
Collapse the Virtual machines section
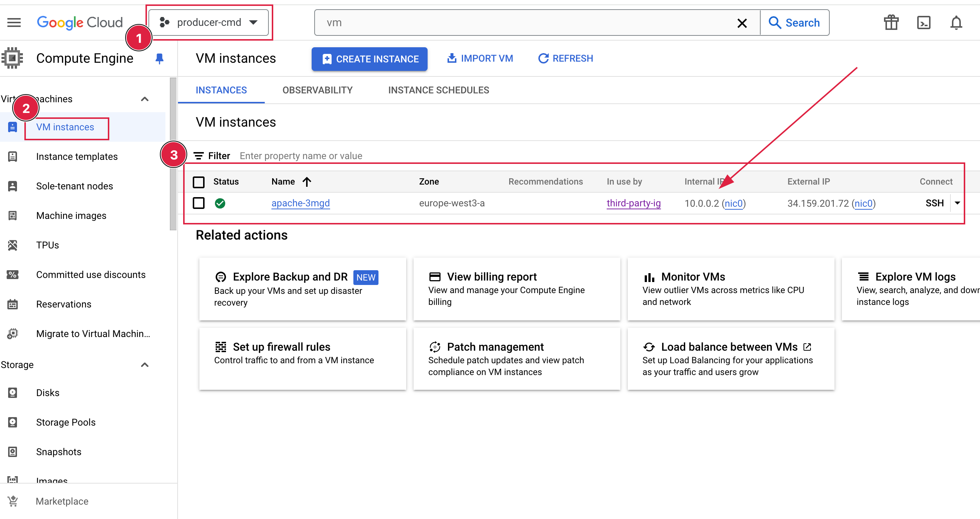coord(145,99)
